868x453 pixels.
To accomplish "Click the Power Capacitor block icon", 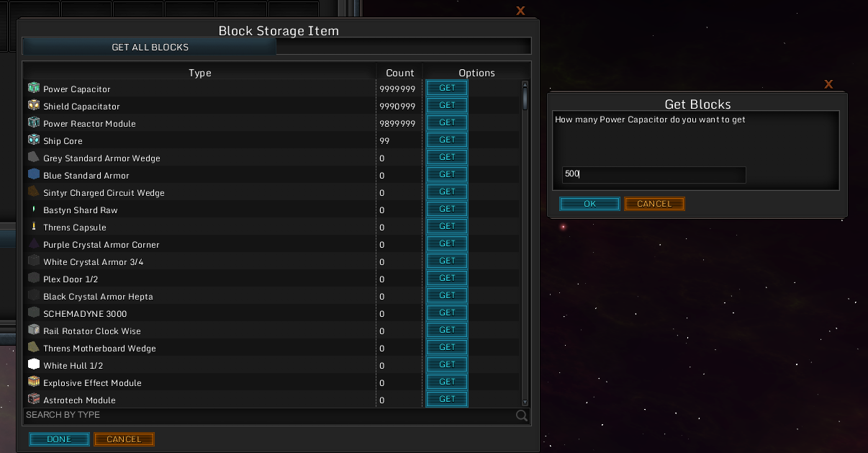I will point(34,88).
